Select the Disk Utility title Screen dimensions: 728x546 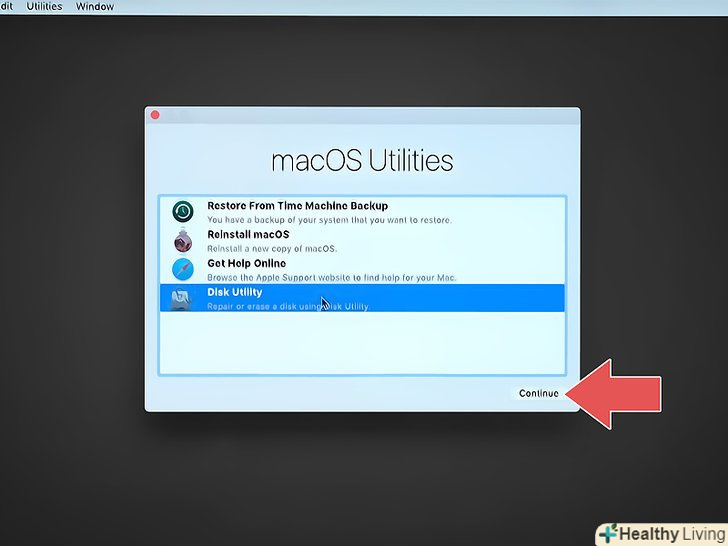234,292
